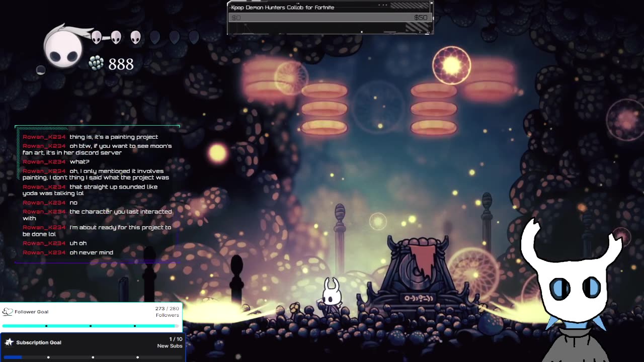The width and height of the screenshot is (644, 362).
Task: Click the Subscription Goal progress bar
Action: click(x=93, y=357)
